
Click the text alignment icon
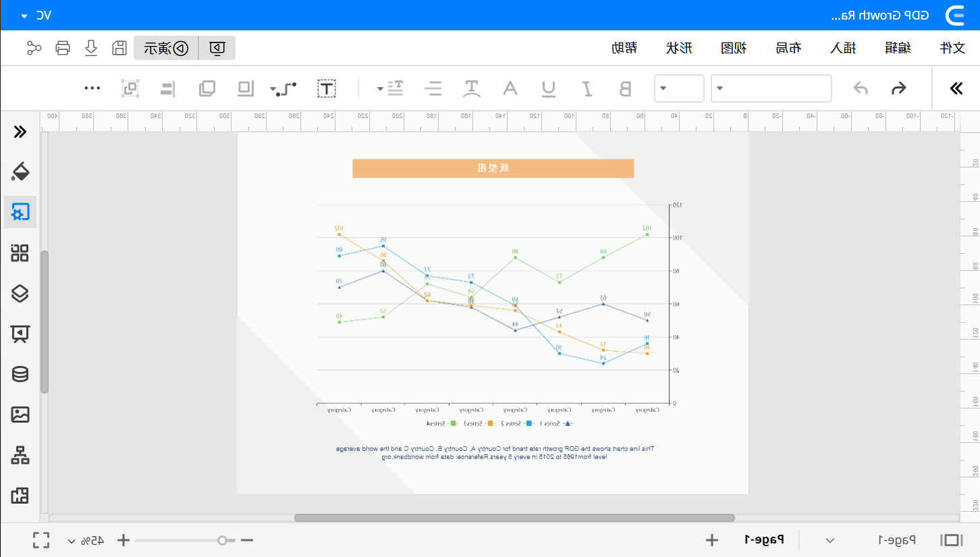click(433, 88)
